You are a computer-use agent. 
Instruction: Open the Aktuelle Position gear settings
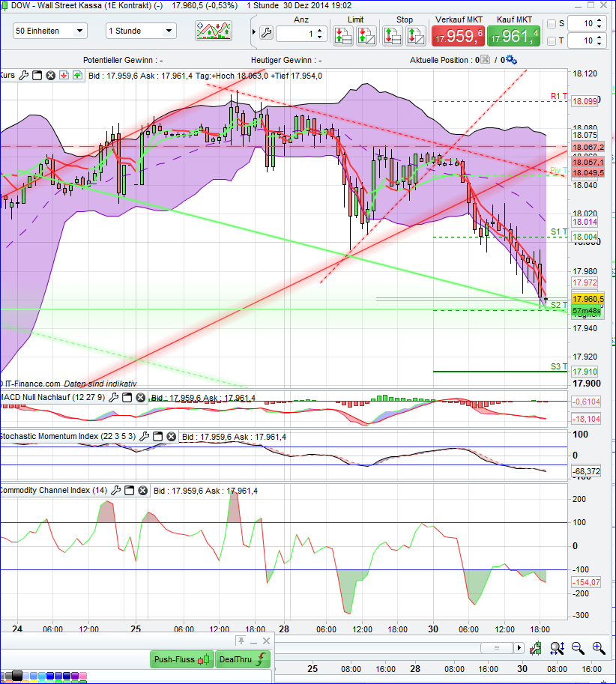click(510, 60)
